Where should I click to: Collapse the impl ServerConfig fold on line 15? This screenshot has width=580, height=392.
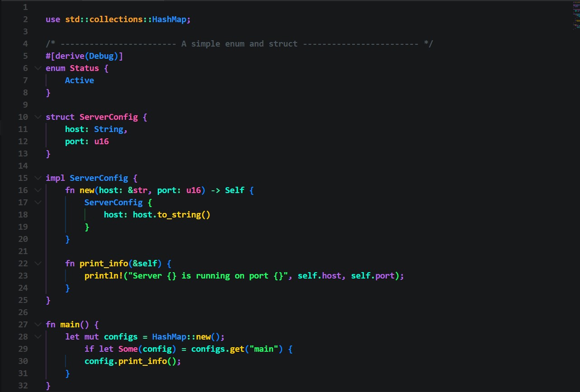37,178
